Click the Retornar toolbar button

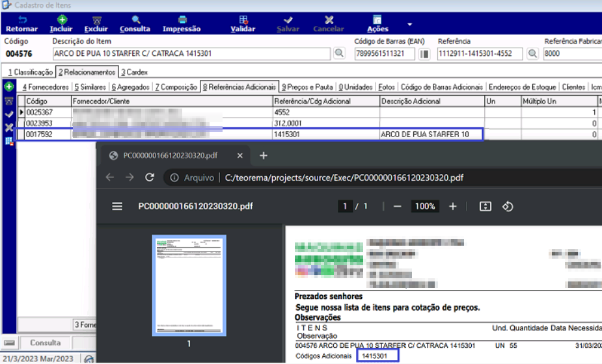click(x=22, y=24)
